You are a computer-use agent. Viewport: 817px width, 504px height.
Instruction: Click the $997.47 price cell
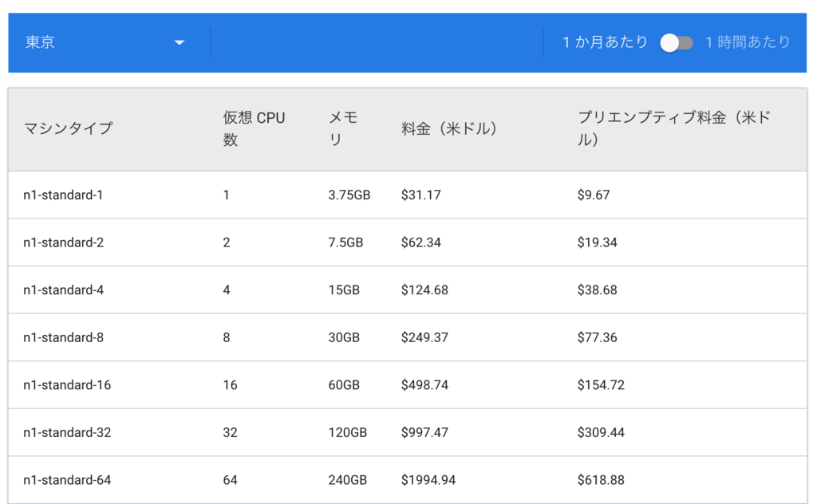[424, 433]
